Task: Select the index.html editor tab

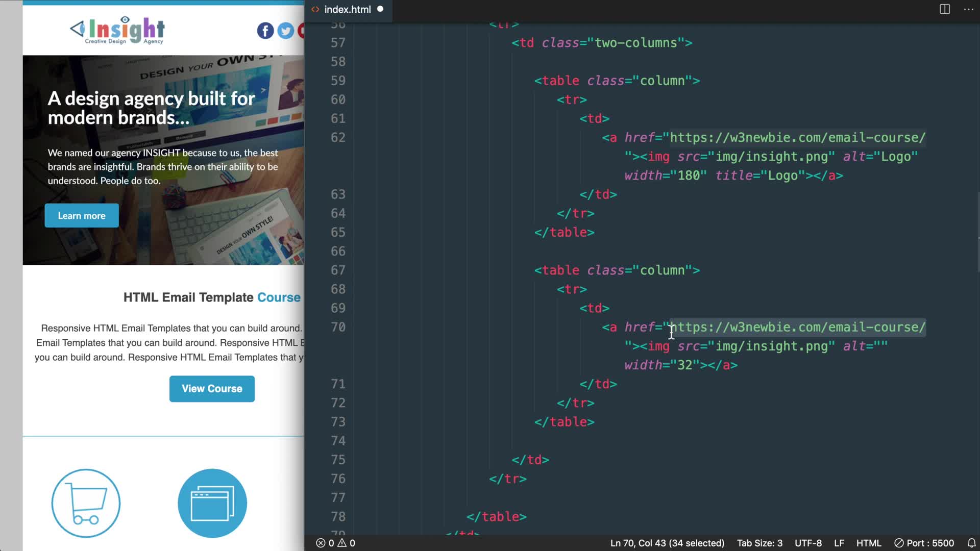Action: point(347,9)
